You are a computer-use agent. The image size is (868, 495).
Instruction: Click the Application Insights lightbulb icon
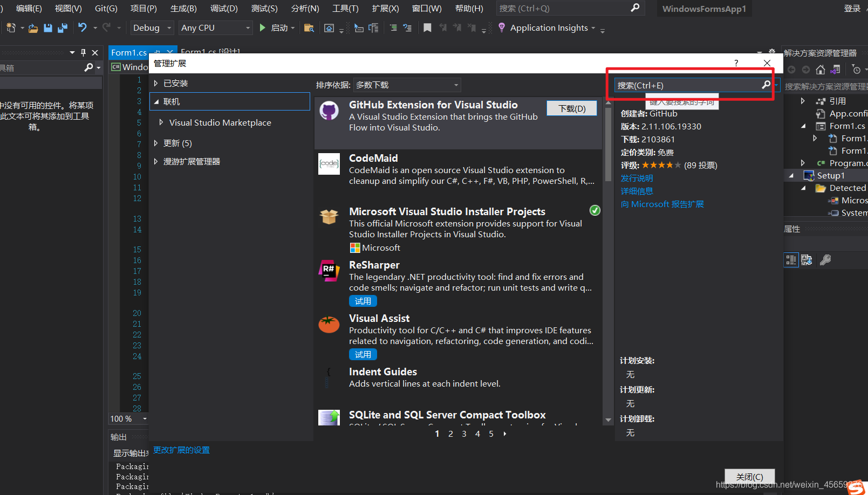tap(502, 27)
